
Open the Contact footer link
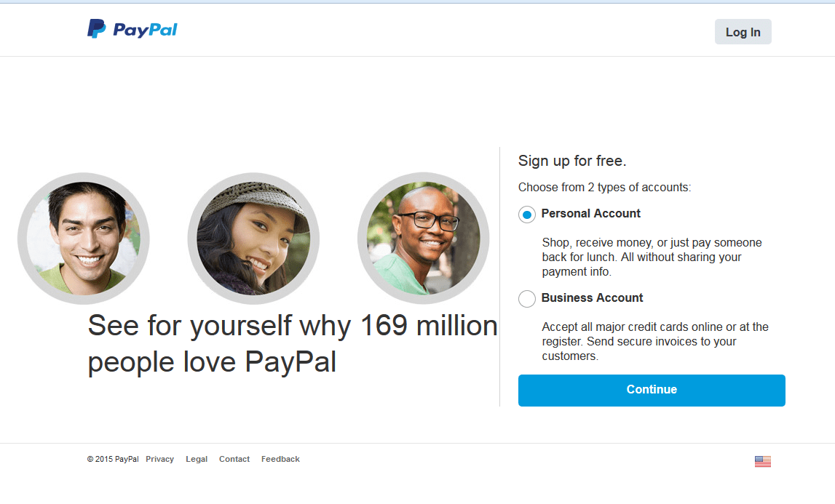coord(234,459)
